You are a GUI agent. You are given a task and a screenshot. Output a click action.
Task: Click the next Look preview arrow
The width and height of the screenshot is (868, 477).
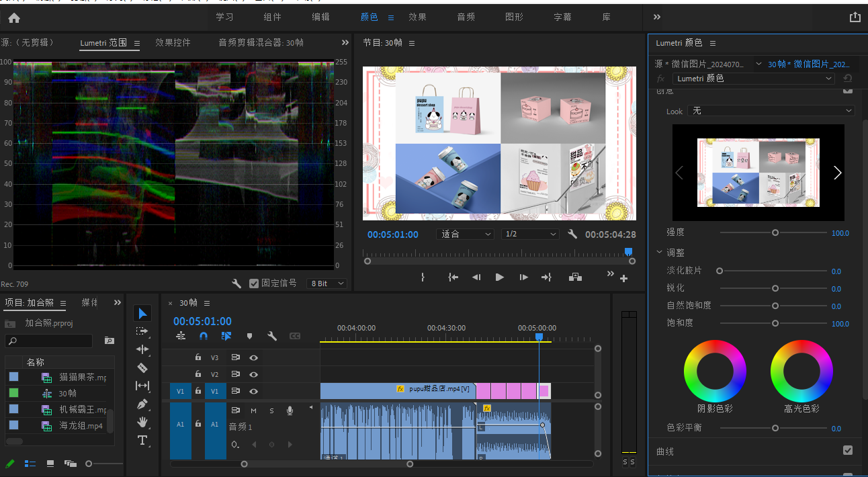point(837,173)
